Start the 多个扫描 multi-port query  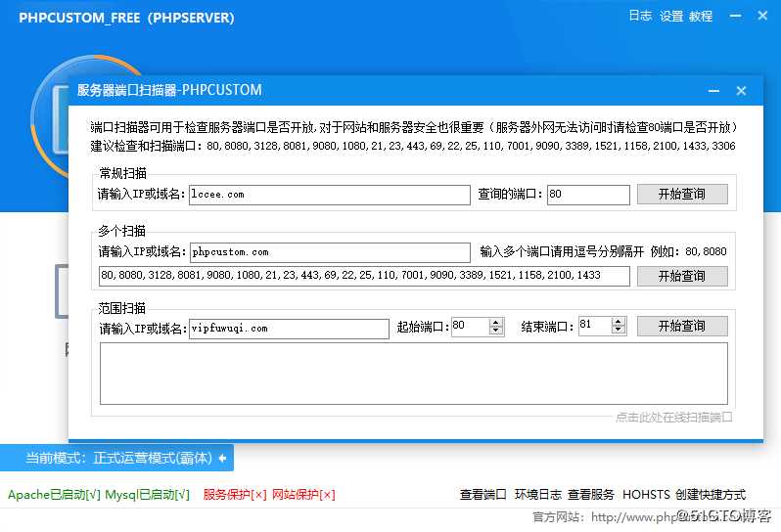click(x=682, y=276)
